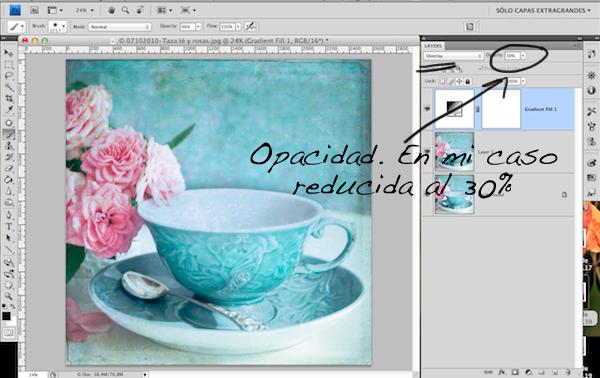Select the Brush tool in toolbox
Image resolution: width=600 pixels, height=378 pixels.
coord(8,134)
